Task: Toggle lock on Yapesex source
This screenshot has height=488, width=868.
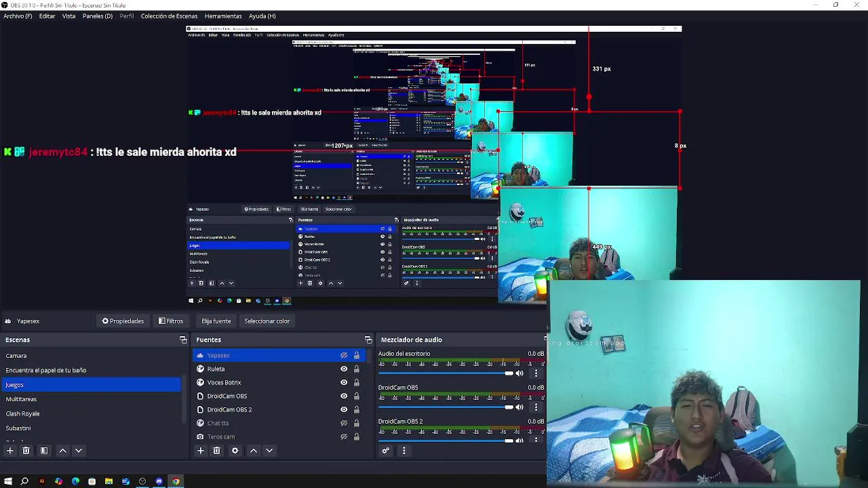Action: [357, 355]
